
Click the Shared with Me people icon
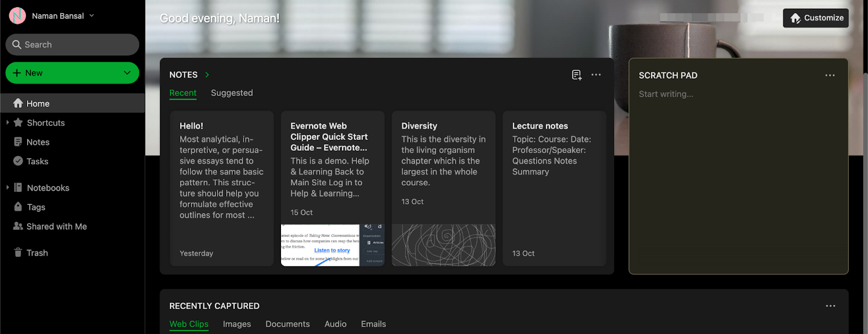[18, 226]
